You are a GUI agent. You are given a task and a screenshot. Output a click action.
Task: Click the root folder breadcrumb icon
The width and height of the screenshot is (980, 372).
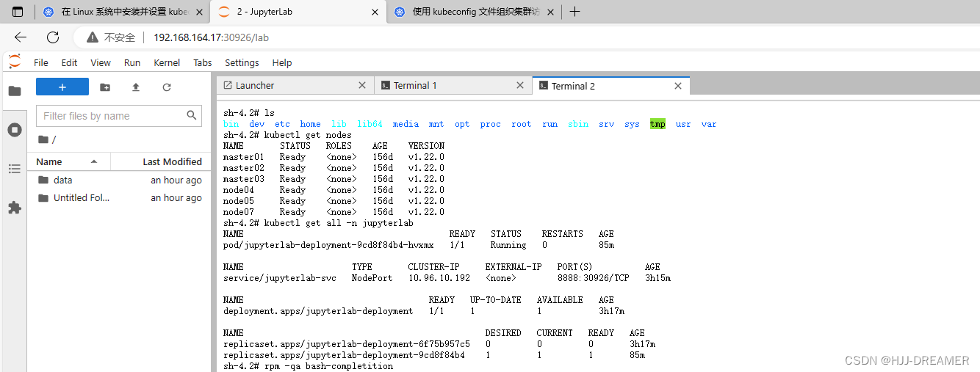click(x=43, y=139)
